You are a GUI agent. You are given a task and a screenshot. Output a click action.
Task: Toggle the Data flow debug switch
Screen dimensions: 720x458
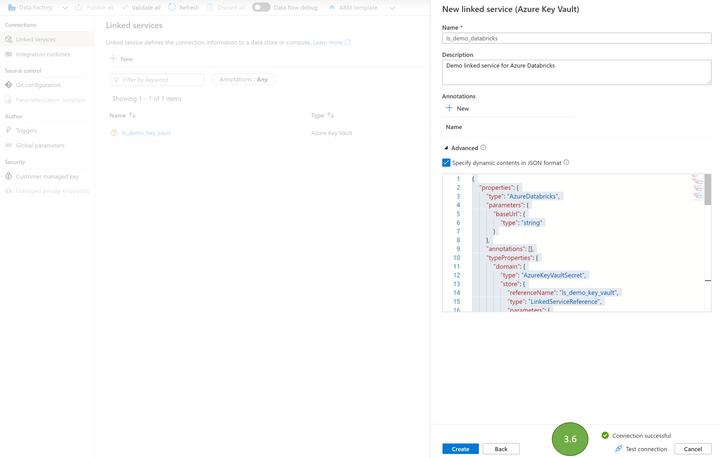pyautogui.click(x=261, y=7)
